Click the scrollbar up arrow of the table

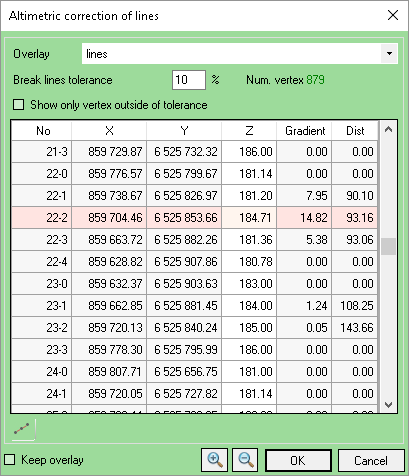click(x=388, y=130)
